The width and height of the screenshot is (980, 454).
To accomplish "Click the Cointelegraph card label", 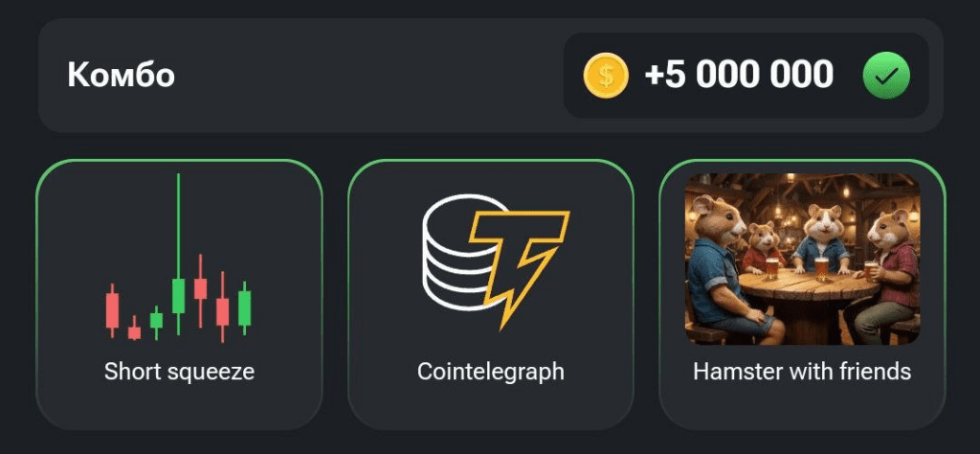I will [491, 371].
